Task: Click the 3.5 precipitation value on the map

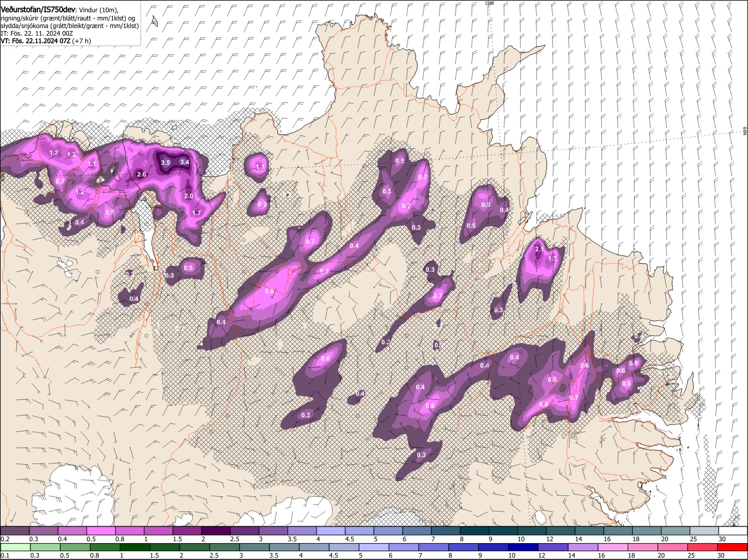Action: (x=165, y=163)
